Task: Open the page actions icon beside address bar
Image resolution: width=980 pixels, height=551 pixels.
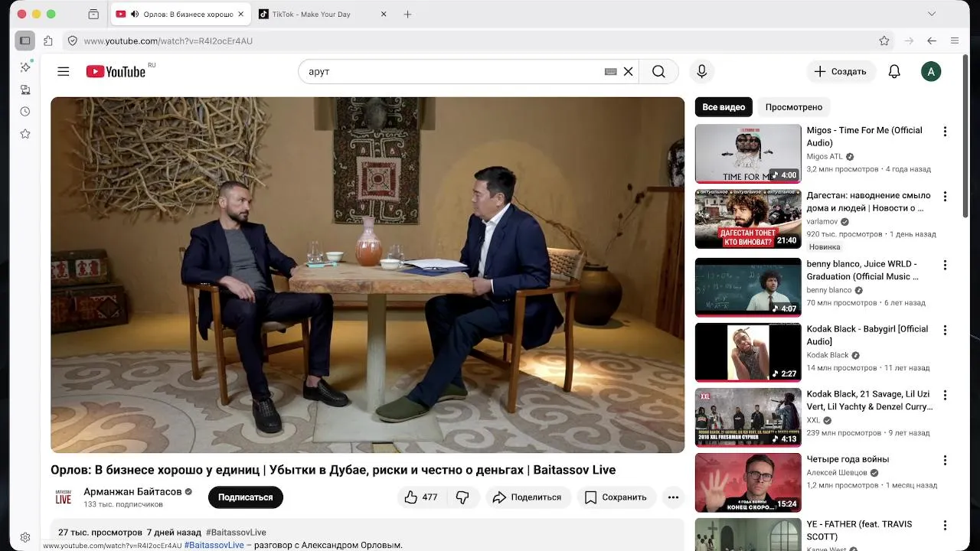Action: point(48,41)
